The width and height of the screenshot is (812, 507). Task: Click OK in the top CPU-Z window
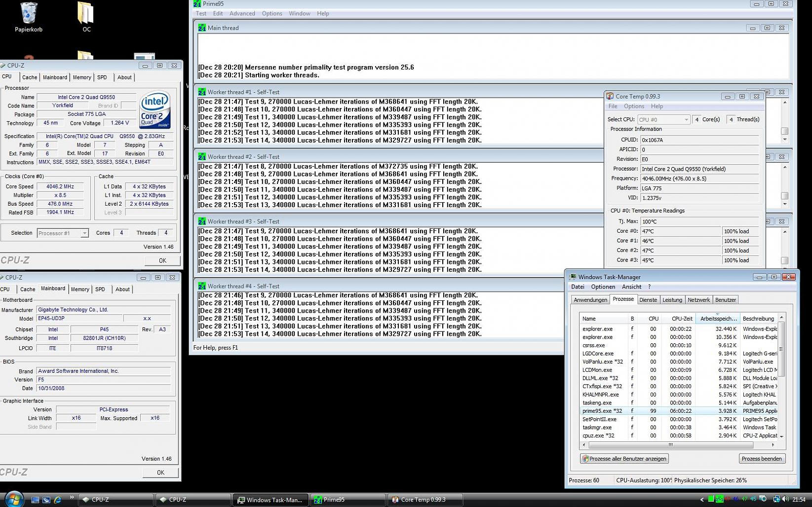coord(162,260)
